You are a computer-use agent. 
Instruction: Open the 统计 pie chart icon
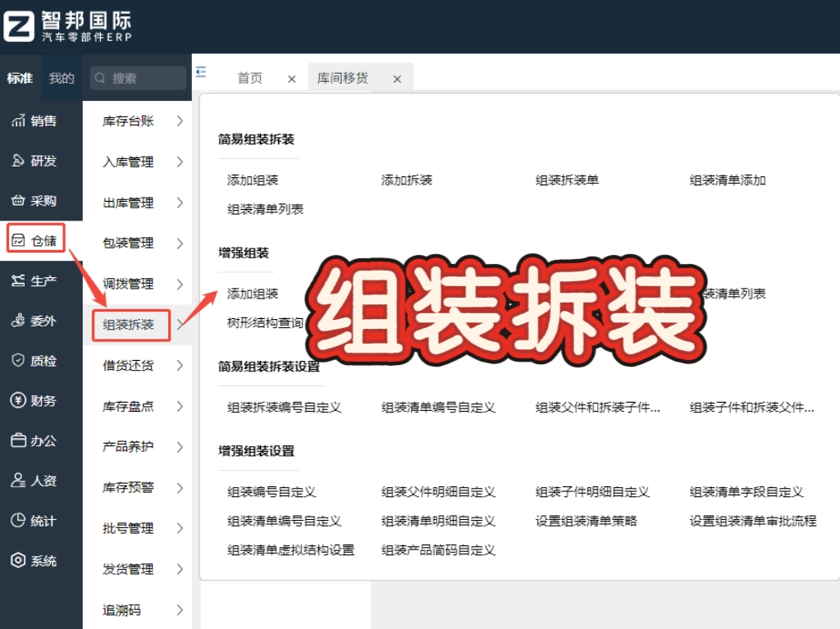[x=18, y=520]
